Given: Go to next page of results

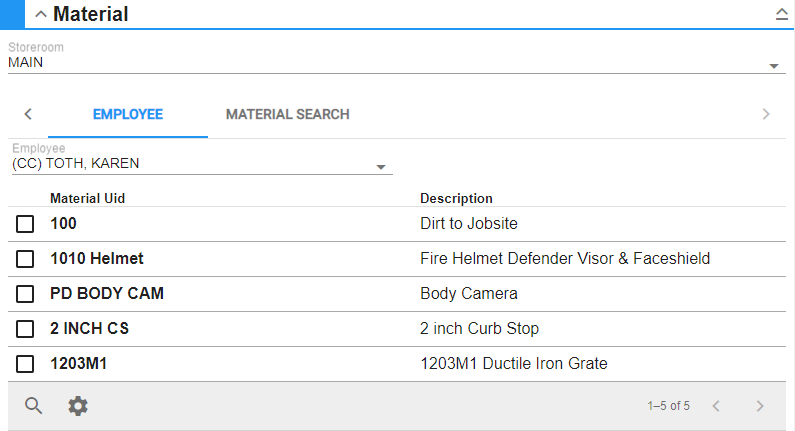Looking at the screenshot, I should tap(760, 406).
